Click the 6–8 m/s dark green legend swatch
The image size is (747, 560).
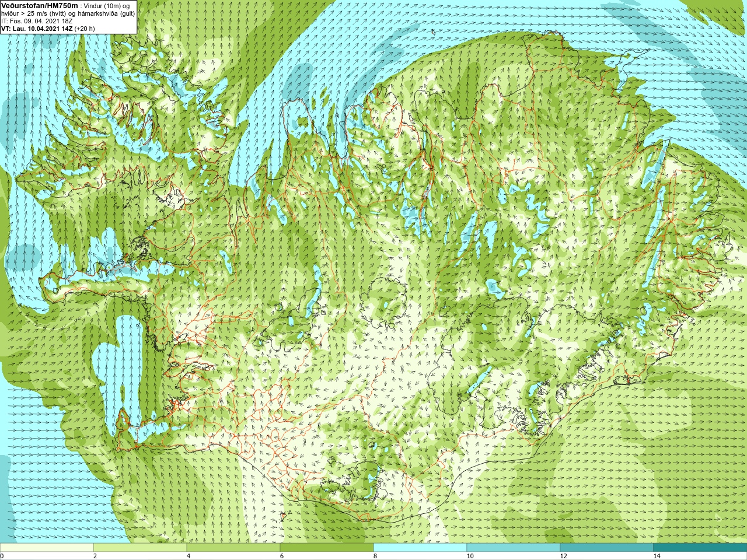pyautogui.click(x=327, y=548)
